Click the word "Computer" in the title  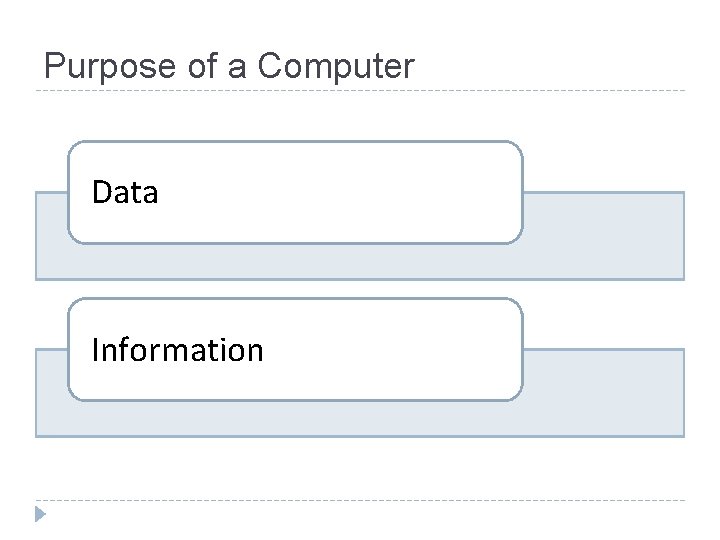click(x=336, y=66)
